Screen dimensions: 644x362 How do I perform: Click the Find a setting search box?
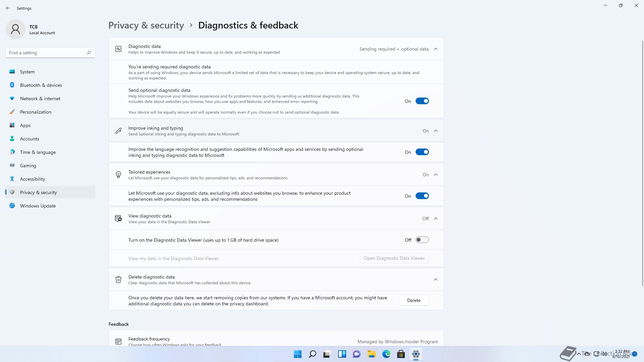point(50,53)
